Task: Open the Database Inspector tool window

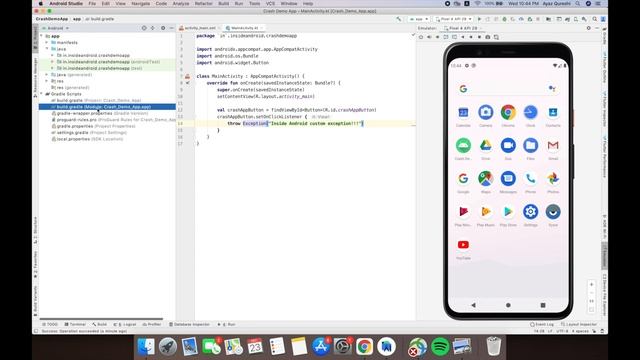Action: [x=189, y=324]
